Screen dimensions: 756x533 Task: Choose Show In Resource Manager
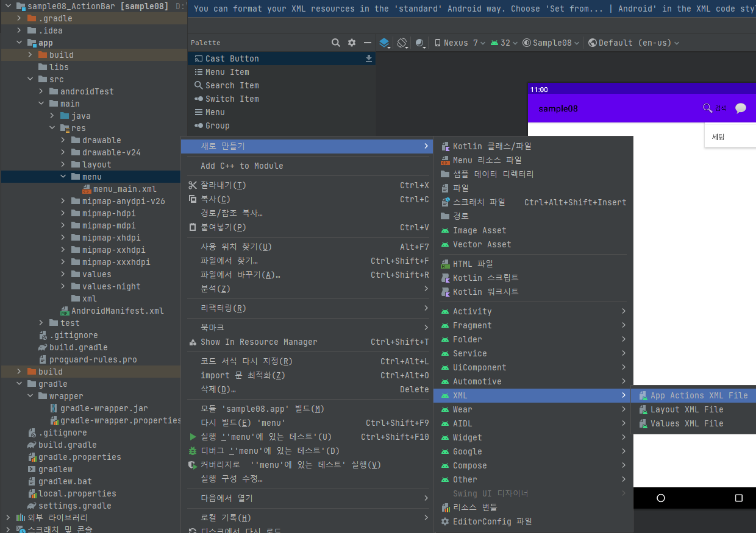coord(308,342)
